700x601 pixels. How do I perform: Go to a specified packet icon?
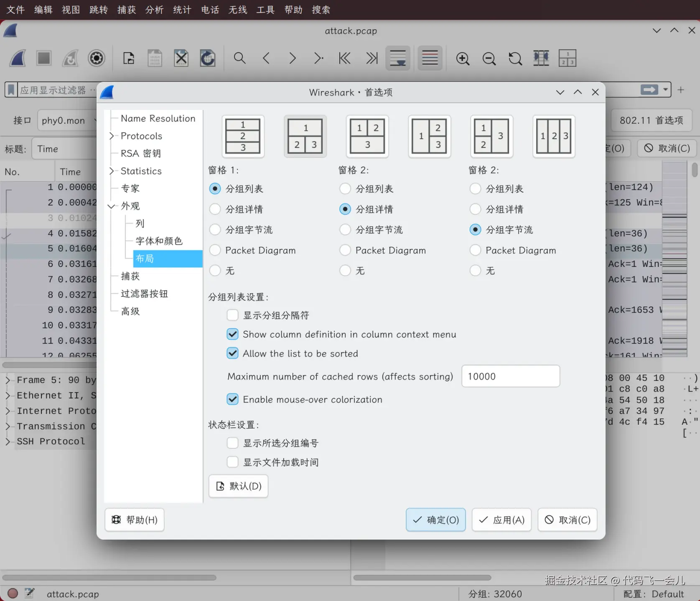(x=318, y=58)
